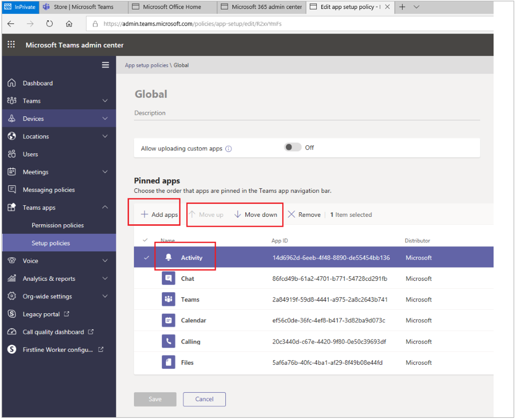Move the selected app down
The width and height of the screenshot is (516, 420).
click(256, 214)
